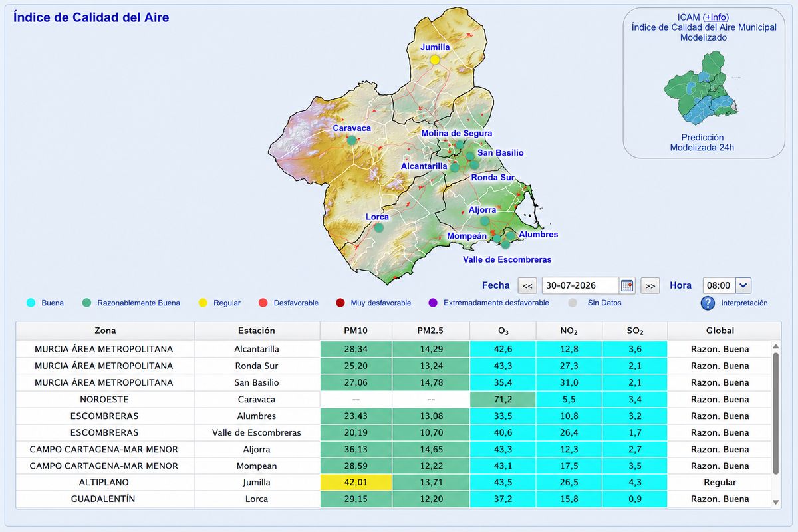Go to previous date with << button
This screenshot has height=532, width=798.
click(x=527, y=286)
